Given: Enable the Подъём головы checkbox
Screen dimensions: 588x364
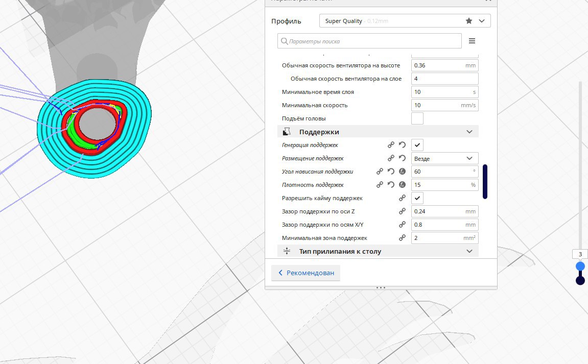Looking at the screenshot, I should [417, 118].
